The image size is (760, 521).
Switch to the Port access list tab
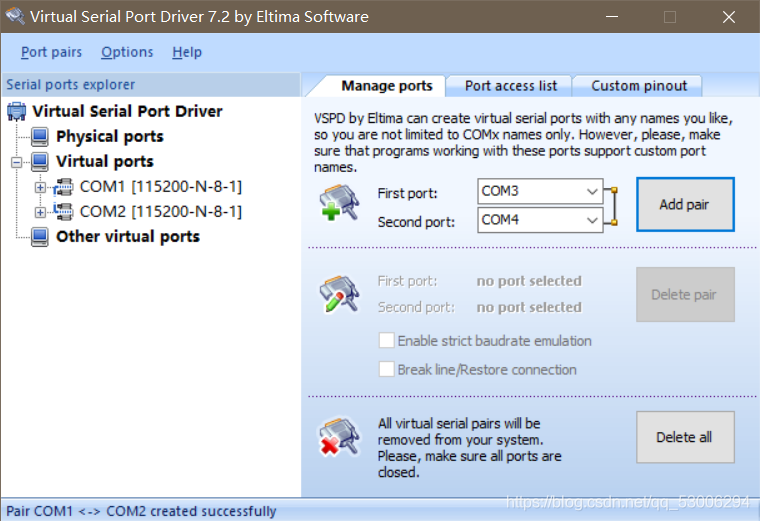[511, 86]
